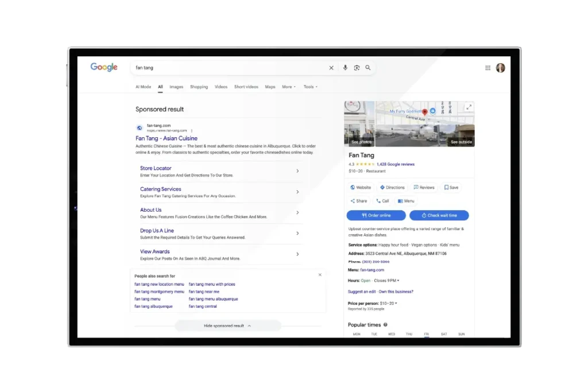
Task: Start voice search with the microphone icon
Action: coord(345,68)
